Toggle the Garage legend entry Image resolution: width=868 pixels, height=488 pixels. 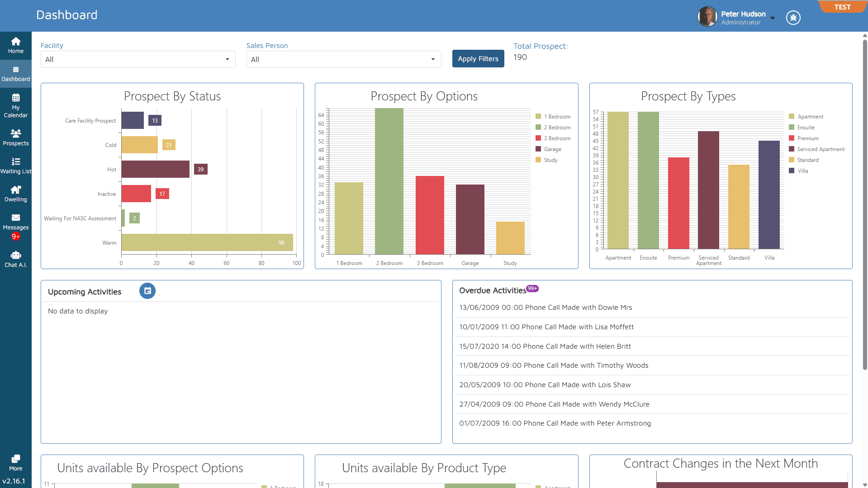tap(548, 149)
